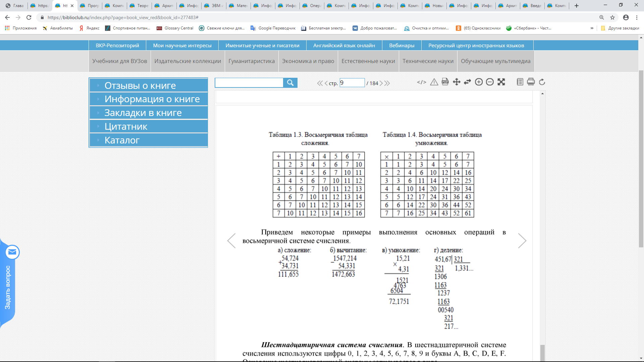Report an error with warning triangle icon

[x=434, y=82]
